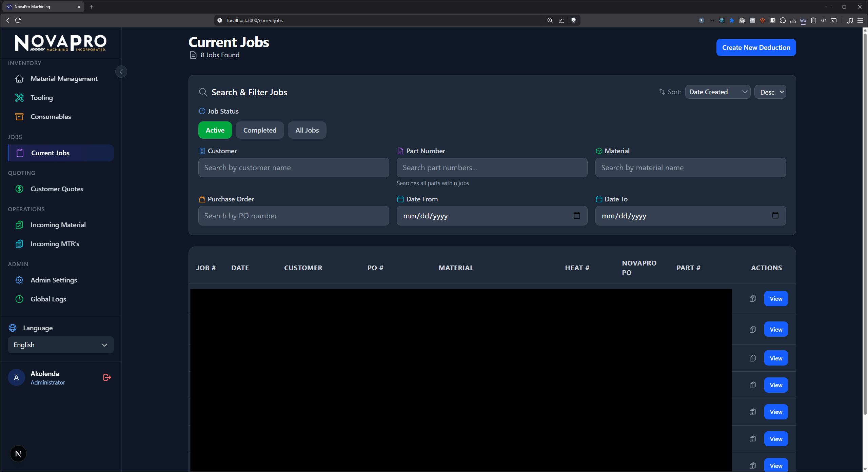Click the Customer Quotes dollar icon
The width and height of the screenshot is (868, 472).
click(x=19, y=189)
